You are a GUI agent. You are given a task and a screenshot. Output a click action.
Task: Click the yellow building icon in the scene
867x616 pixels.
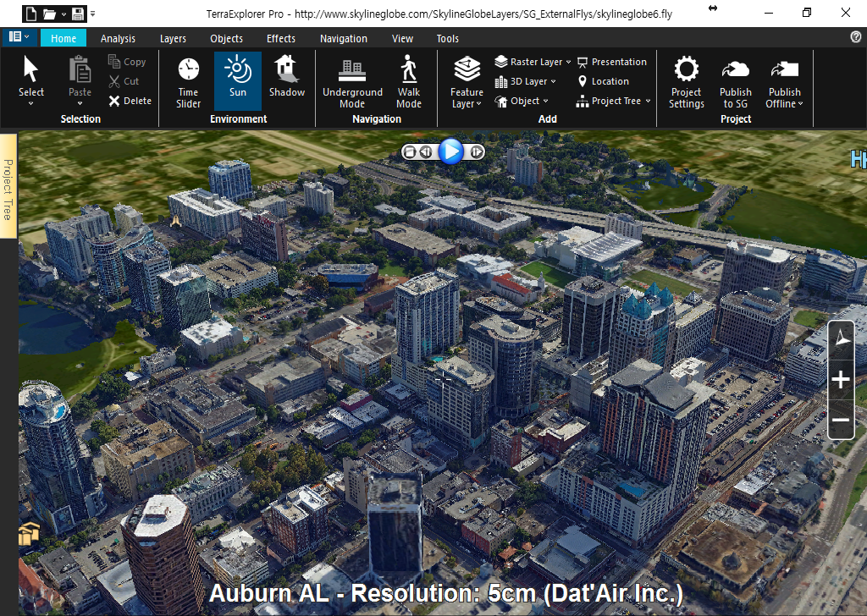[x=29, y=534]
